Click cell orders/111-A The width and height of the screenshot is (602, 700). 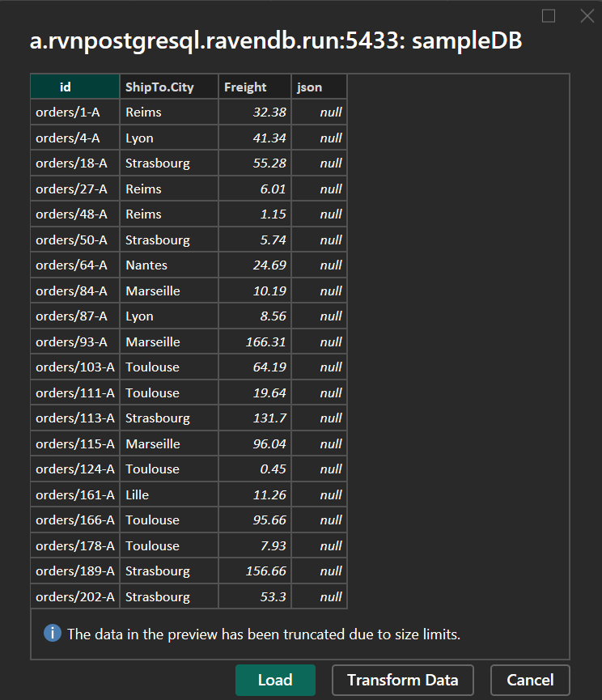(x=75, y=392)
